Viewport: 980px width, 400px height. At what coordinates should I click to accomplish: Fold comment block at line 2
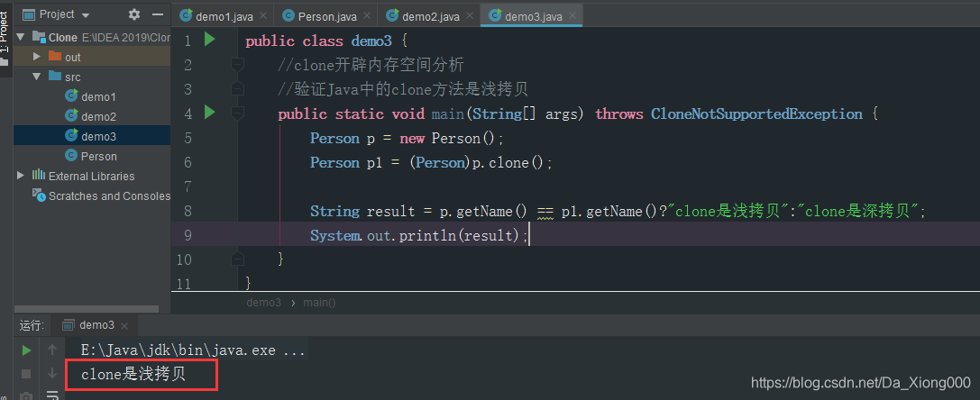click(x=237, y=64)
